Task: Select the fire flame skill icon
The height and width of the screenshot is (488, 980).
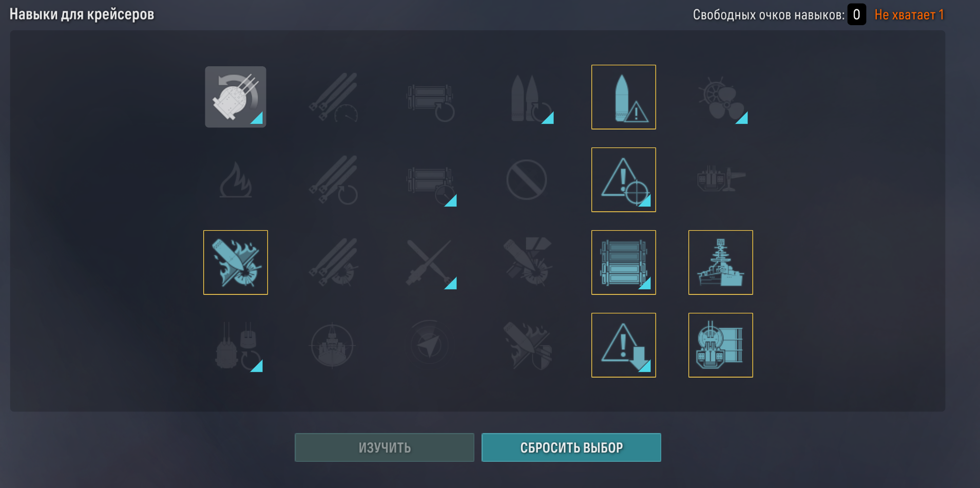Action: pos(236,180)
